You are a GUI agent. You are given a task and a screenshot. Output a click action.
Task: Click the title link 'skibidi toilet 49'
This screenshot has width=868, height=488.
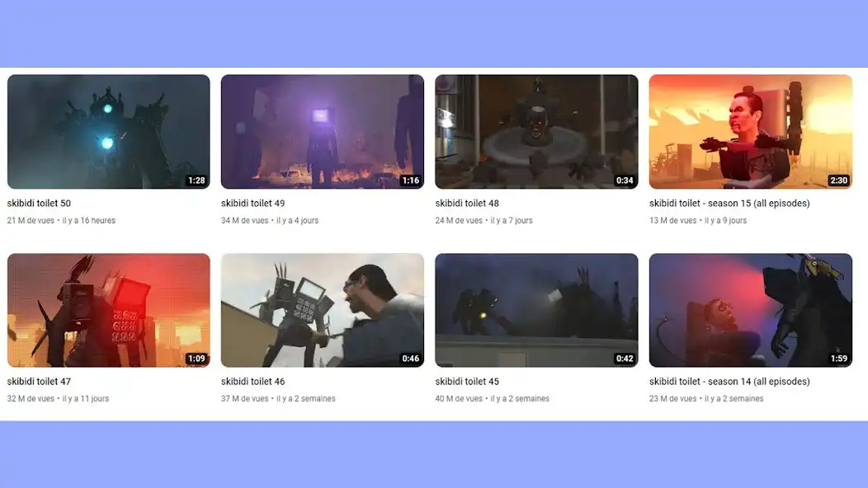pos(253,203)
